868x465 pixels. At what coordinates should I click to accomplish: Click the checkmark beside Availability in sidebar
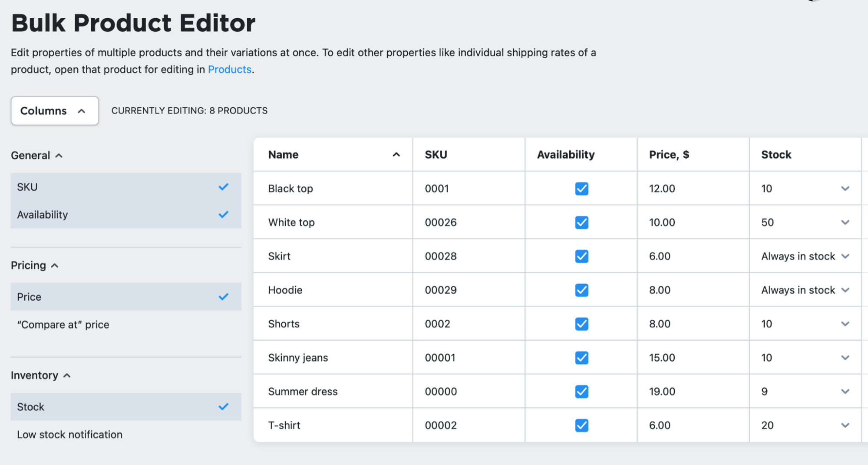(x=223, y=214)
